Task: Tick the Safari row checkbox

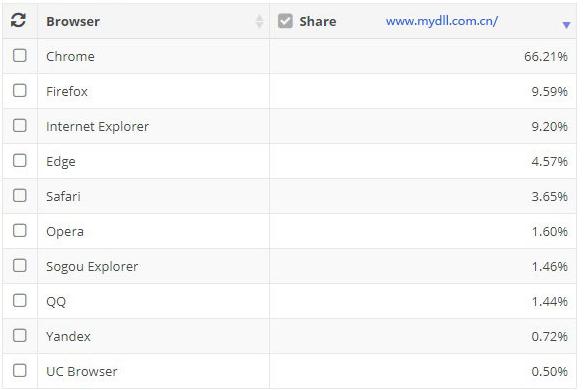Action: pos(20,196)
